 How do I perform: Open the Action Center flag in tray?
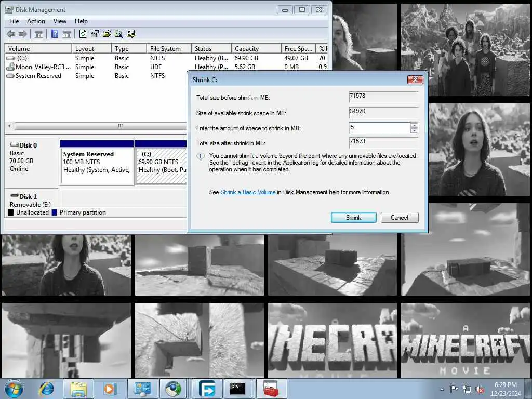coord(454,389)
